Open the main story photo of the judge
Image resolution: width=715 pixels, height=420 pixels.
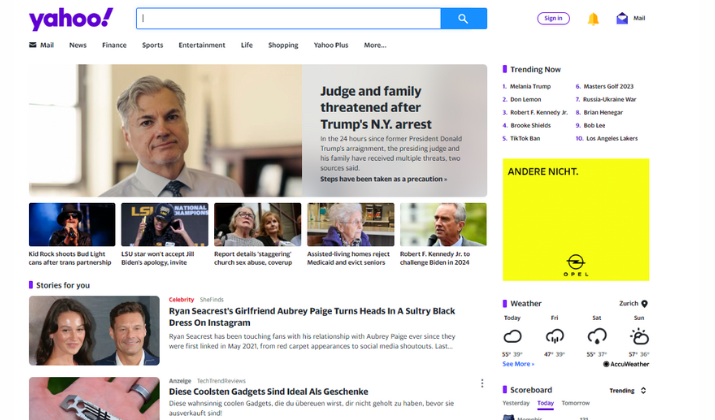pos(165,130)
